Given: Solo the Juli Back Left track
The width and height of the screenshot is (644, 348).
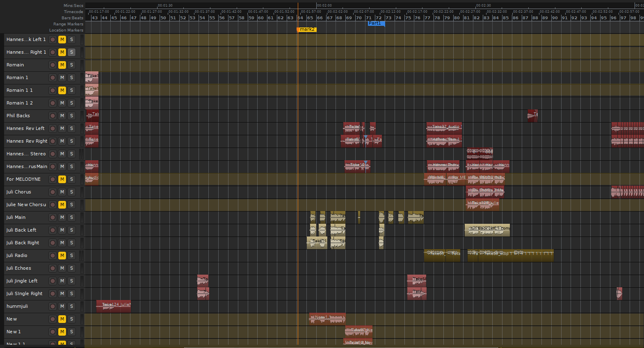Looking at the screenshot, I should click(x=71, y=230).
